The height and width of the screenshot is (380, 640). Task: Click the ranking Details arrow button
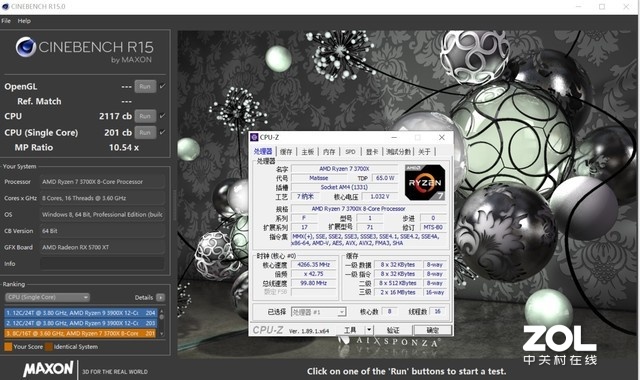[160, 298]
